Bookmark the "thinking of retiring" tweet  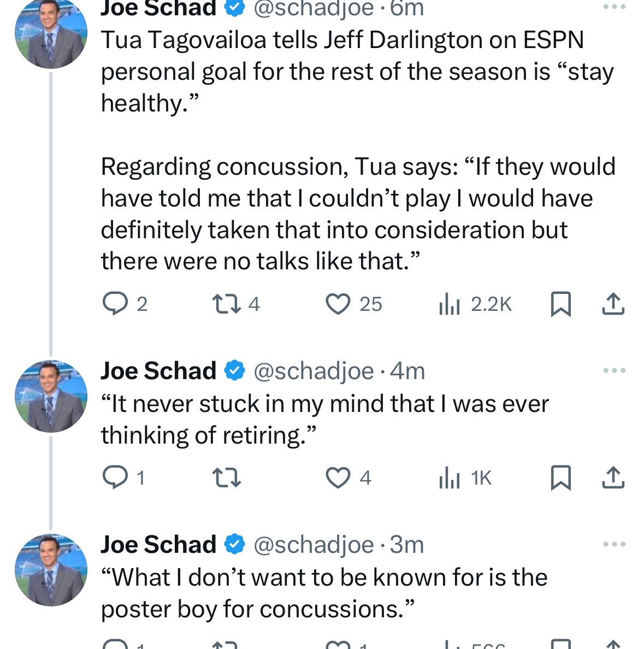(x=560, y=478)
